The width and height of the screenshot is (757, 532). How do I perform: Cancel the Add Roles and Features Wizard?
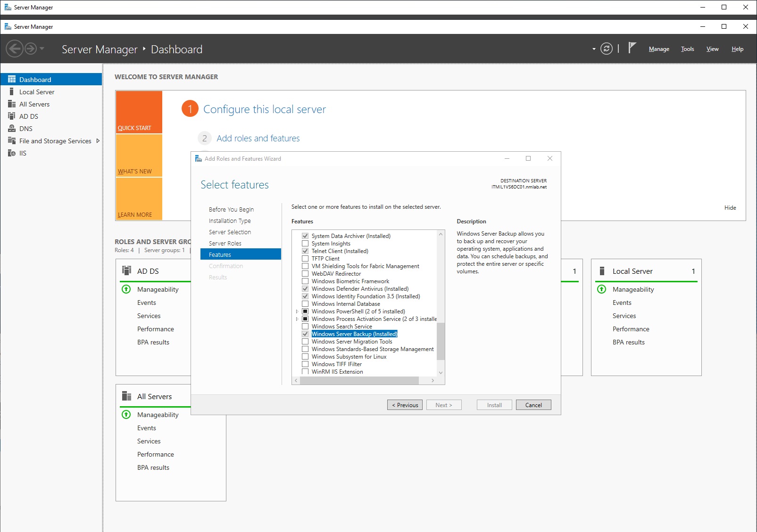click(533, 405)
